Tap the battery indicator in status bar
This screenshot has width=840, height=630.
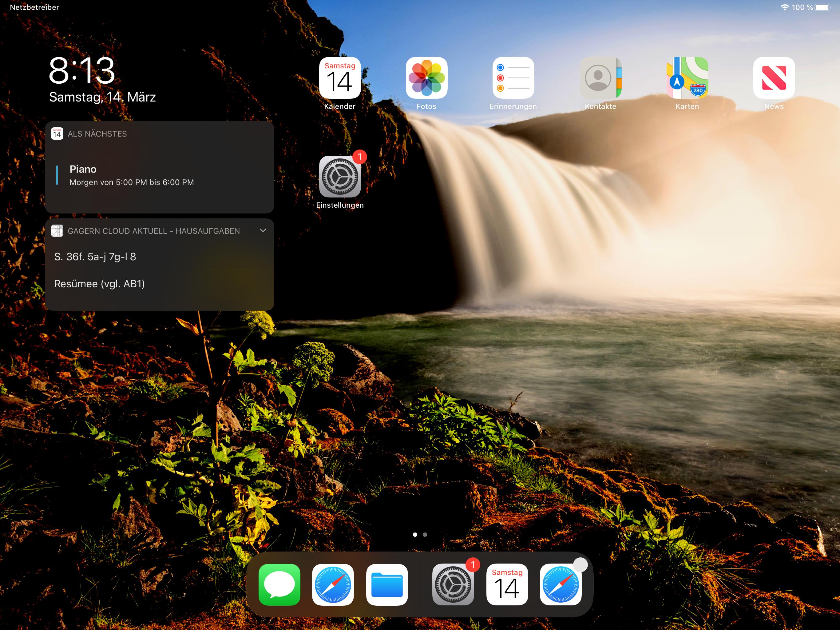coord(822,7)
